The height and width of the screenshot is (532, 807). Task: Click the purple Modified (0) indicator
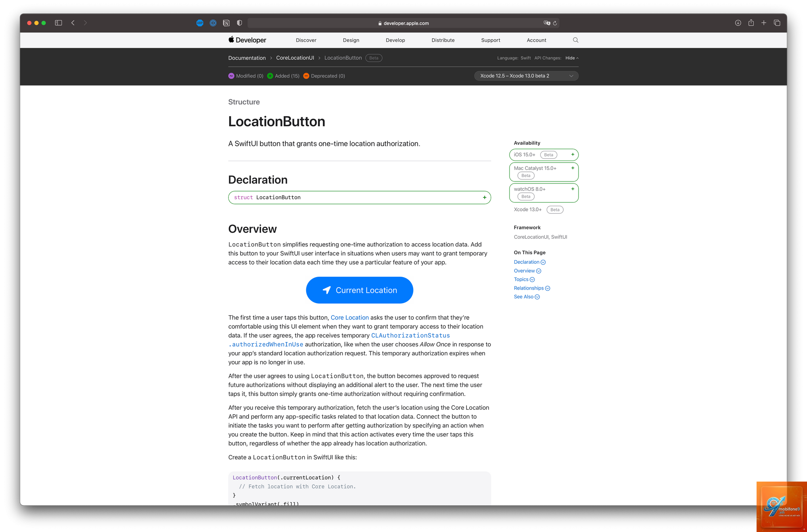246,76
